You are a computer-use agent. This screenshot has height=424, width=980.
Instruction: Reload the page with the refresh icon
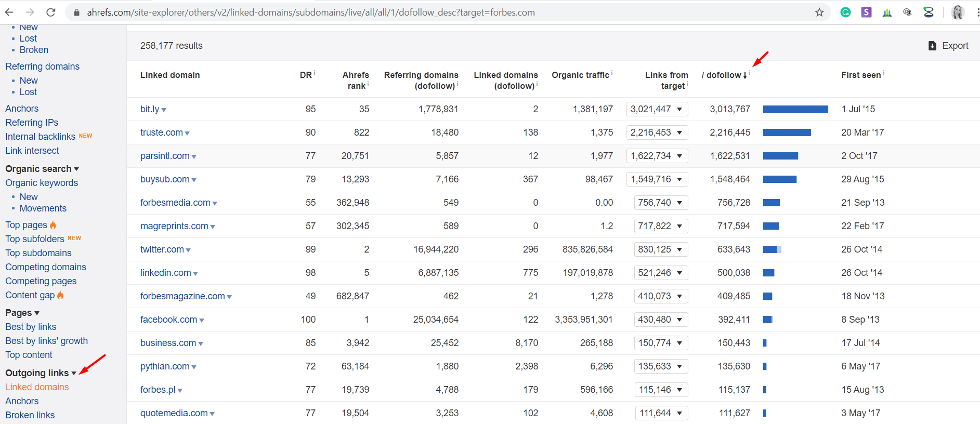click(51, 12)
